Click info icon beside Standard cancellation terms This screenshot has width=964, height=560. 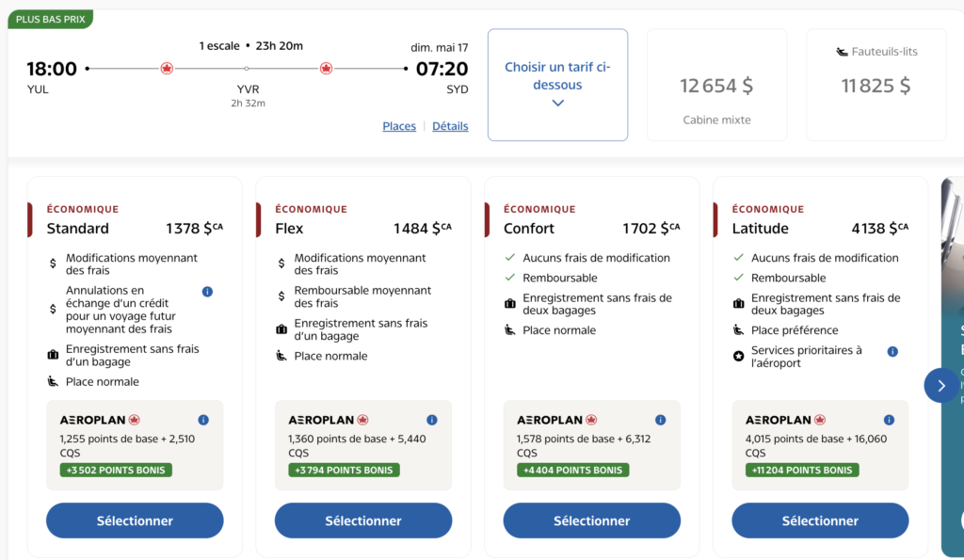coord(207,292)
